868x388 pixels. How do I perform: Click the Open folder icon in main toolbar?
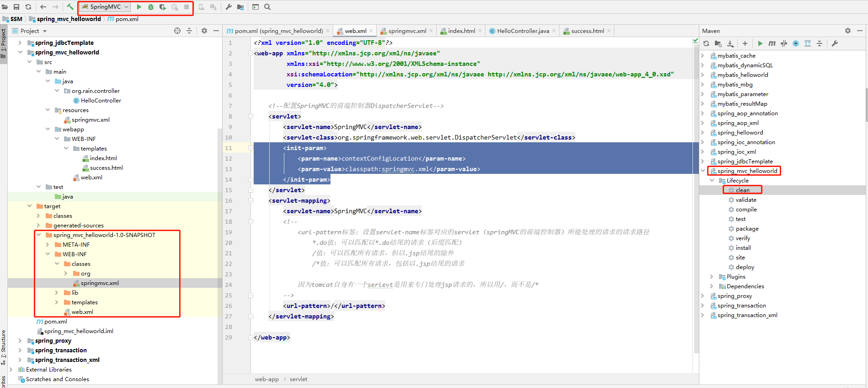tap(5, 7)
